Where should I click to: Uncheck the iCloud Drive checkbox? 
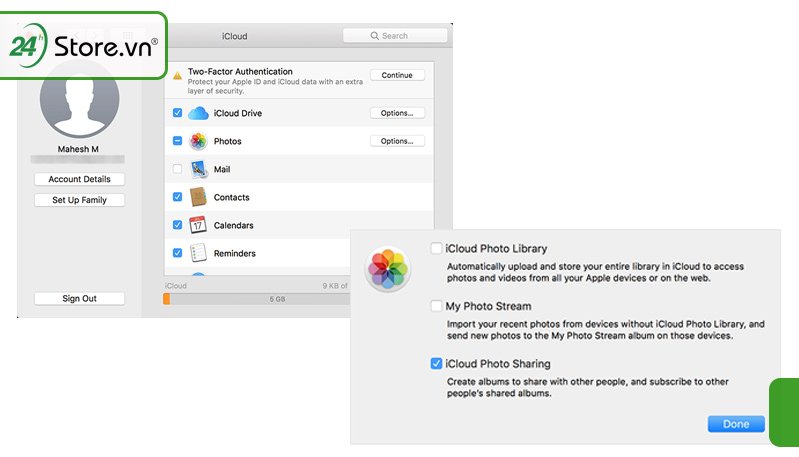click(177, 113)
